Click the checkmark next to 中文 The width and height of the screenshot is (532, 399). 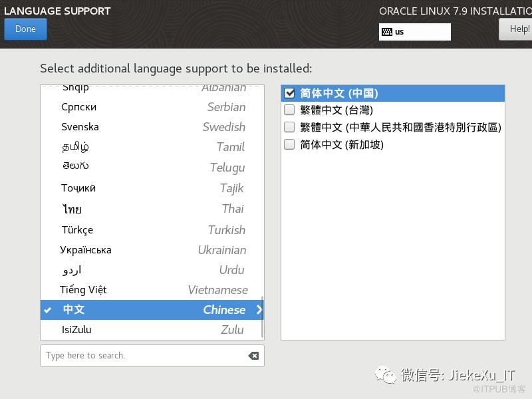(48, 310)
